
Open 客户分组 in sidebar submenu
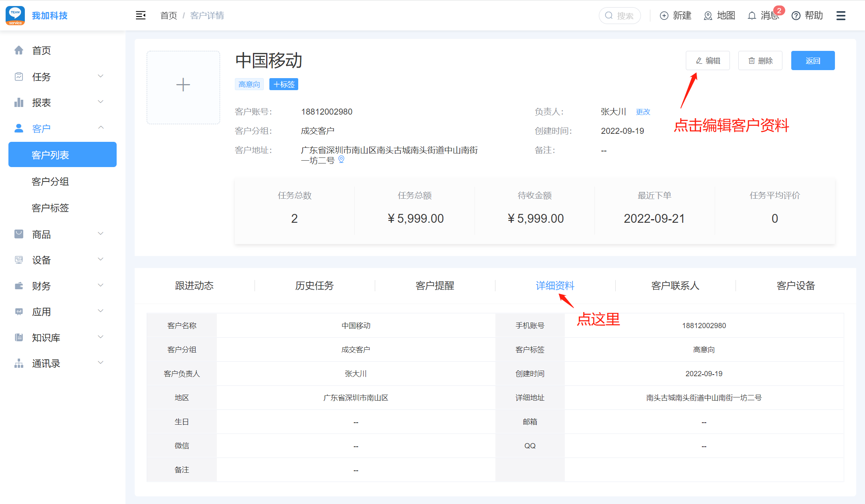click(51, 181)
